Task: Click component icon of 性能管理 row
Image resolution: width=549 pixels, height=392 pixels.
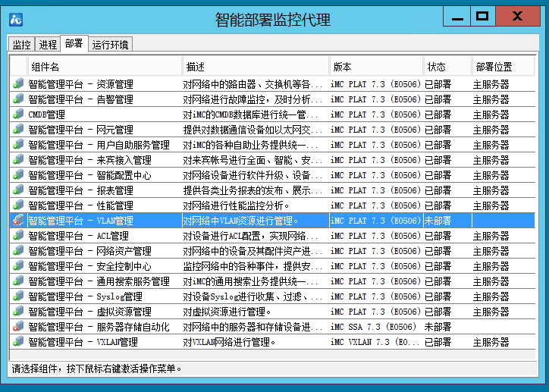Action: click(x=18, y=205)
